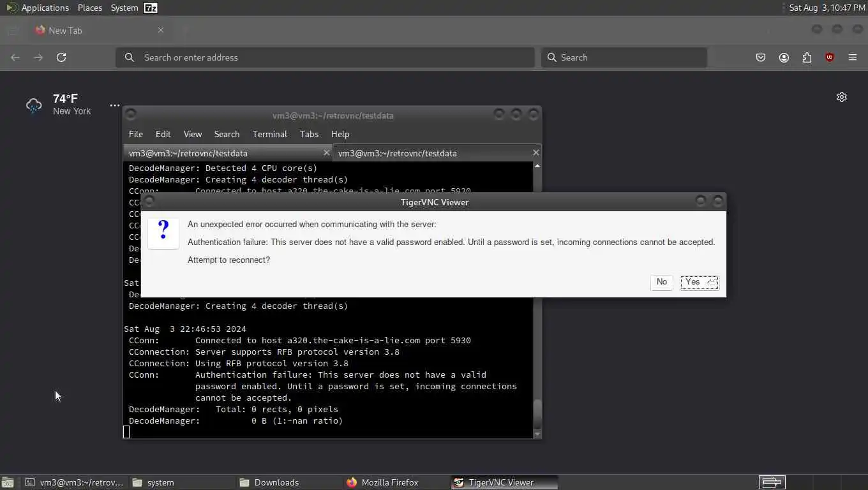Click Yes to reconnect to server
This screenshot has width=868, height=490.
pyautogui.click(x=700, y=282)
